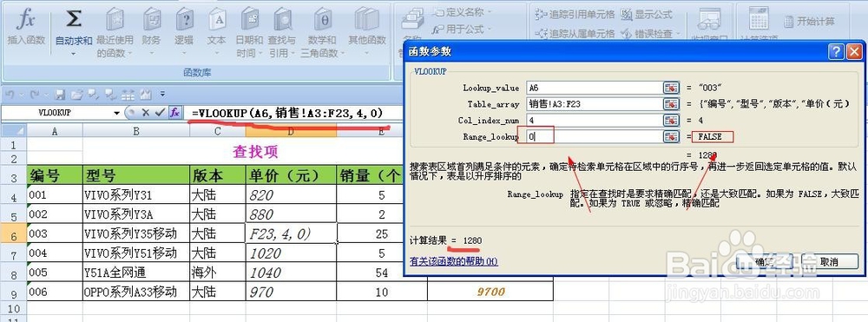Click Show Formulas (显示公式)
This screenshot has width=868, height=322.
point(647,15)
